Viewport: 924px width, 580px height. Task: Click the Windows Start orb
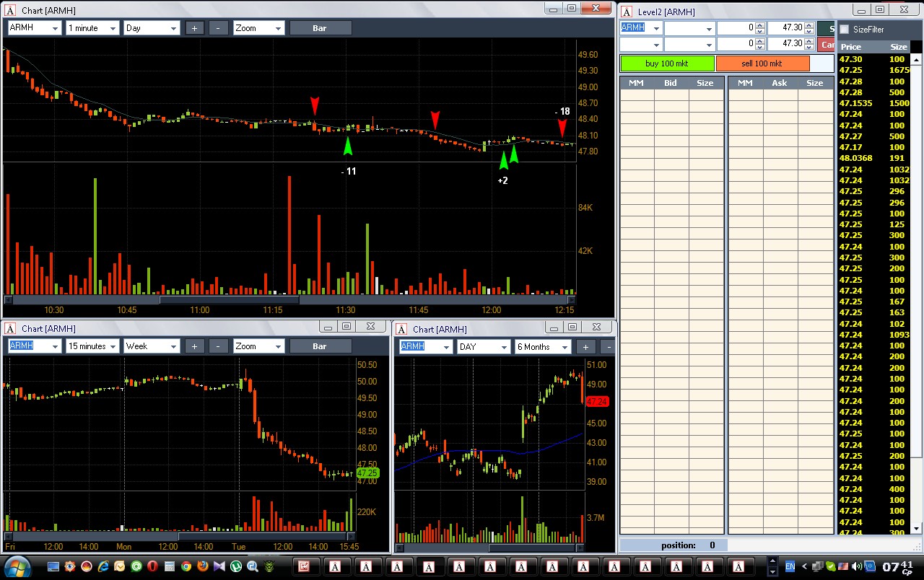[x=17, y=566]
